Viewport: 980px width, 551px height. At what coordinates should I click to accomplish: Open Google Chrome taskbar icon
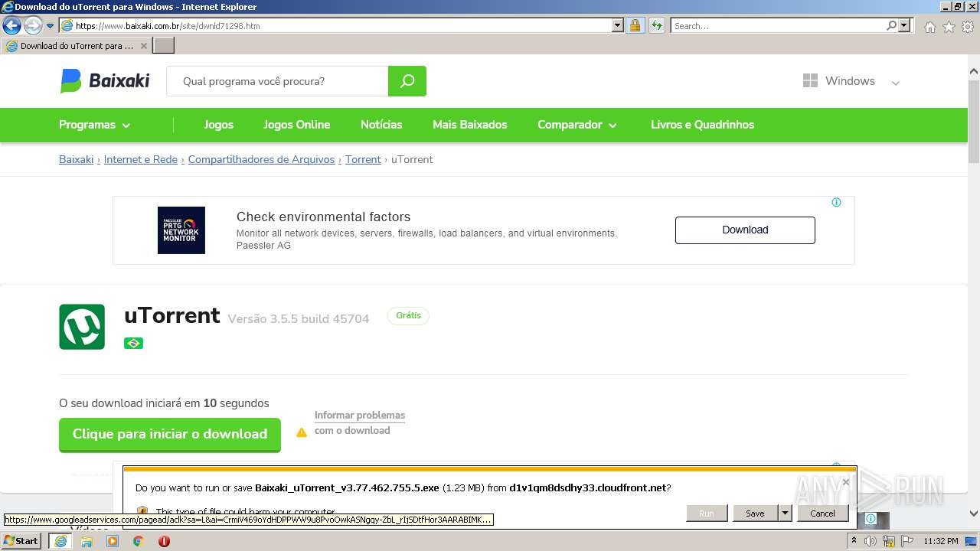point(139,541)
